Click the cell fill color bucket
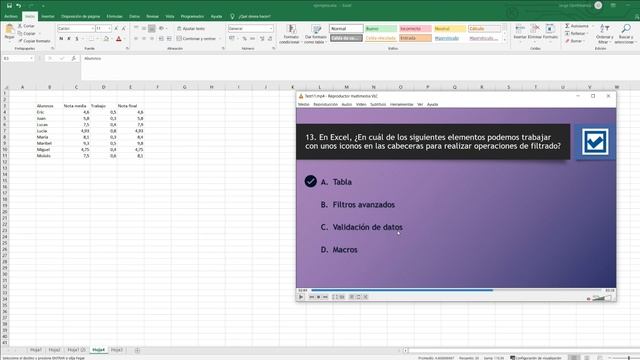The height and width of the screenshot is (360, 640). [x=106, y=39]
